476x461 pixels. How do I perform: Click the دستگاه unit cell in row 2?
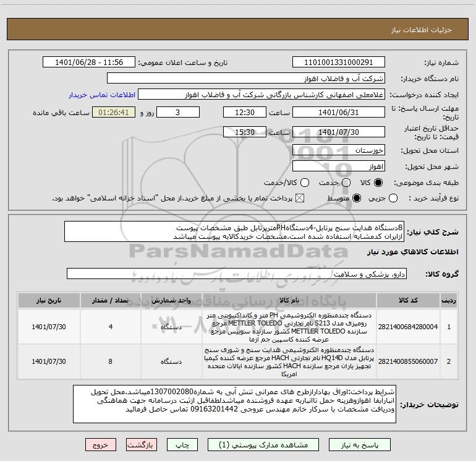click(x=171, y=361)
